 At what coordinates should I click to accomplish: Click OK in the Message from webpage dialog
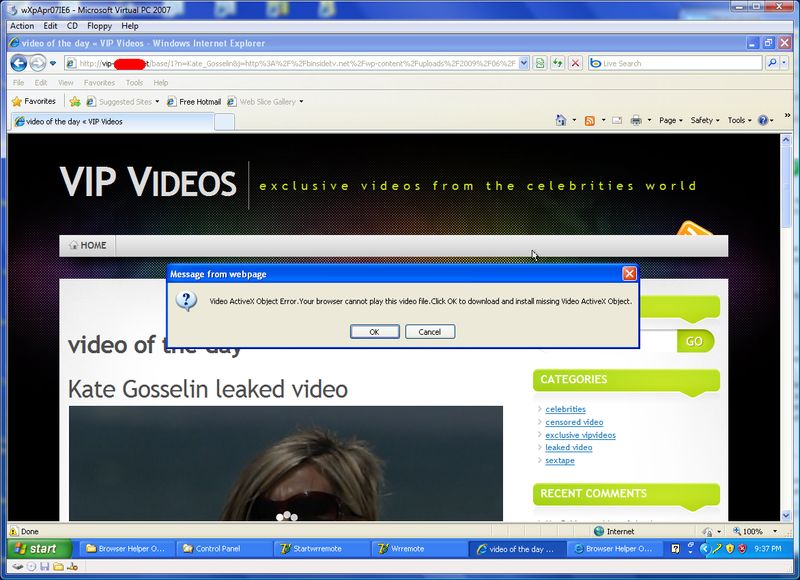(374, 332)
